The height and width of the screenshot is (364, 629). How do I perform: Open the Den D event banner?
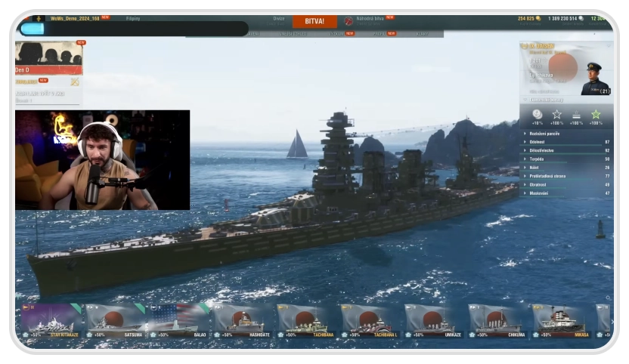(49, 57)
